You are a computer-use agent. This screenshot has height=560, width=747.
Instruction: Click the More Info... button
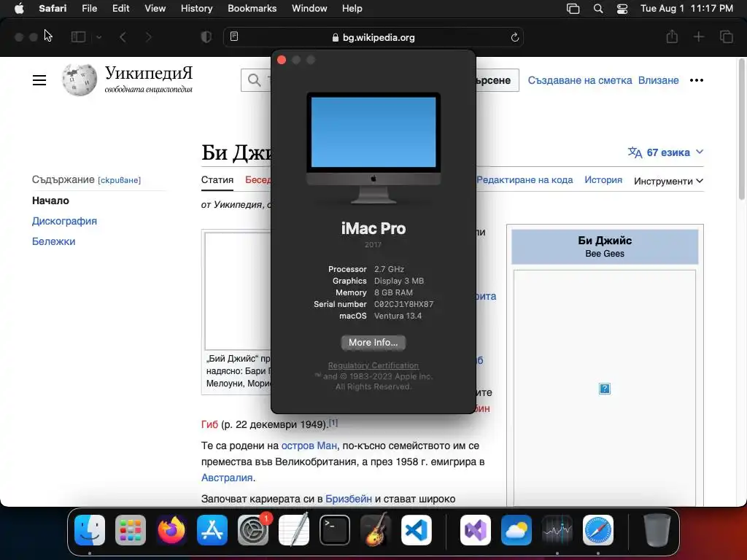pos(373,343)
